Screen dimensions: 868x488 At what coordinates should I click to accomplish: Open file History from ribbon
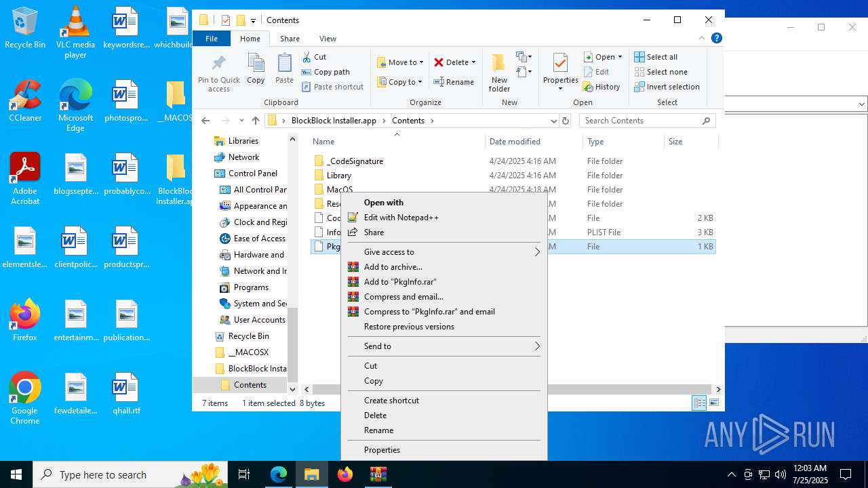pos(601,87)
